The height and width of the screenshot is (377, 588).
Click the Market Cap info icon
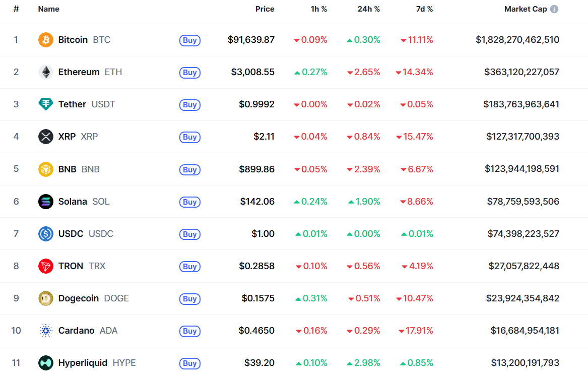tap(554, 9)
